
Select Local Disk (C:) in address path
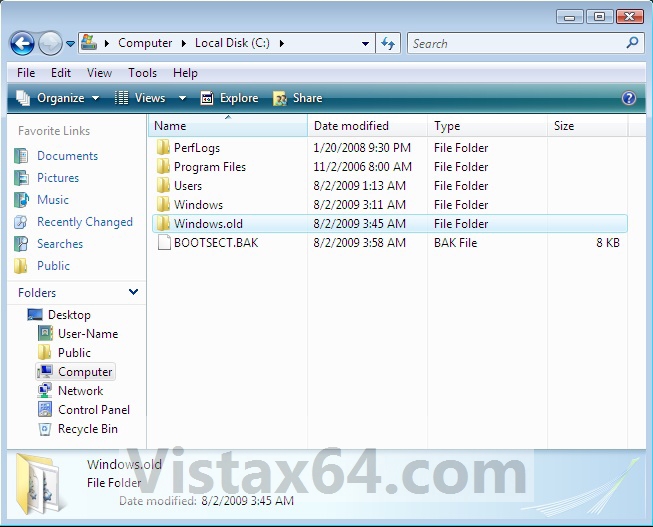tap(232, 43)
